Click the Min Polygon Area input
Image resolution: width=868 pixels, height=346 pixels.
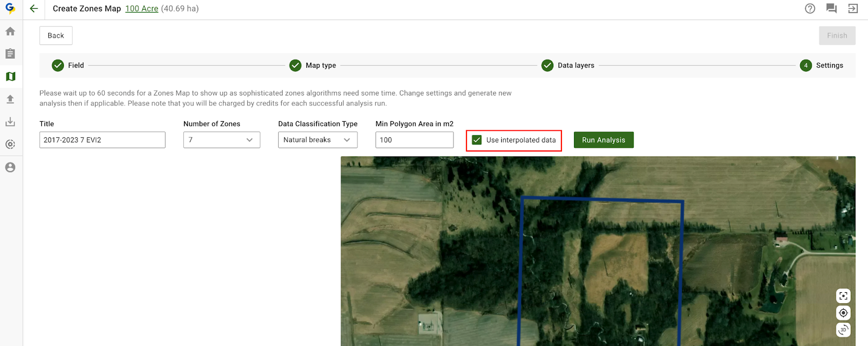(x=414, y=140)
